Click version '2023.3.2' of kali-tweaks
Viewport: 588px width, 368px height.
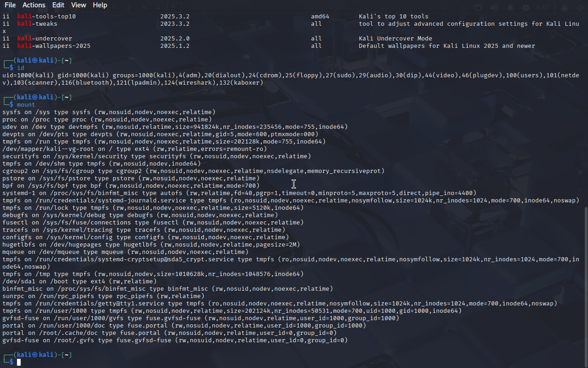point(175,24)
